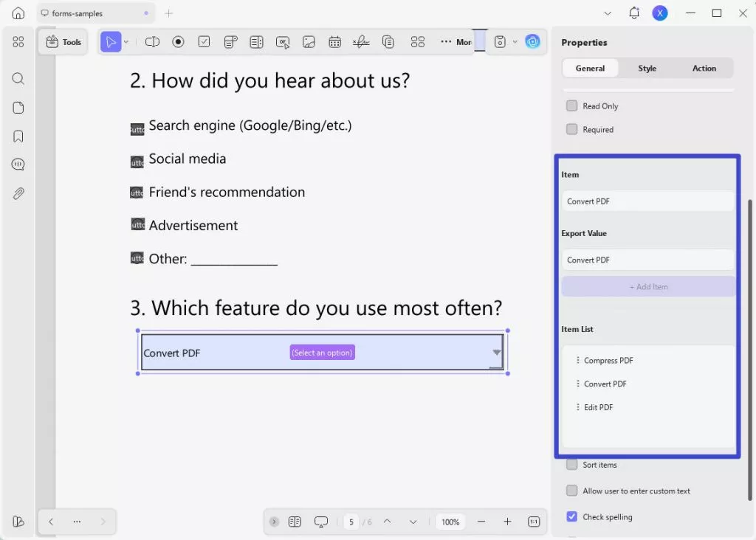Screen dimensions: 756x540
Task: Open the AI assistant icon
Action: tap(533, 42)
